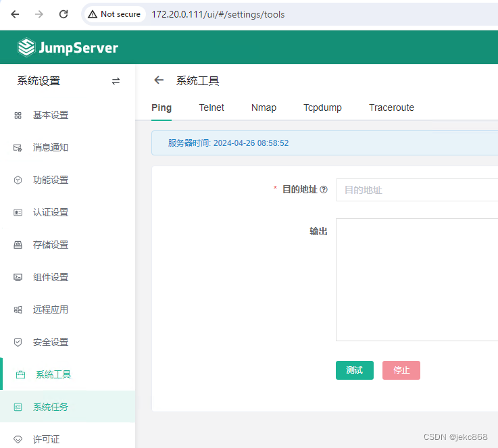This screenshot has height=448, width=498.
Task: Go back using the arrow beside 系统工具 title
Action: click(159, 80)
